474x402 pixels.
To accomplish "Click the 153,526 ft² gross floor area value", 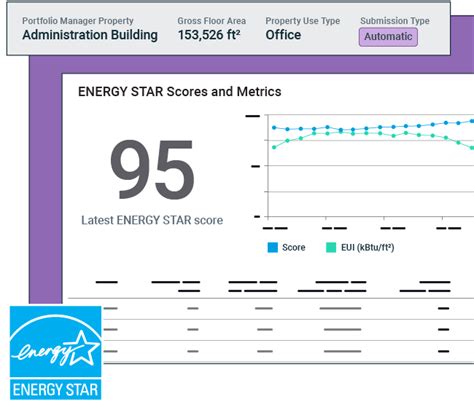I will (x=209, y=35).
